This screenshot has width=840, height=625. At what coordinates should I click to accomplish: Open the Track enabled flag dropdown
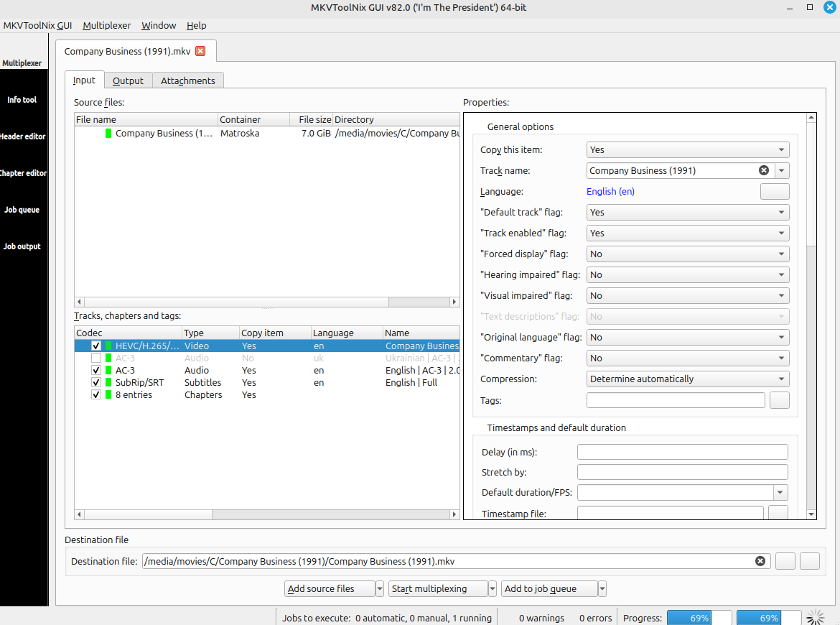(x=688, y=233)
